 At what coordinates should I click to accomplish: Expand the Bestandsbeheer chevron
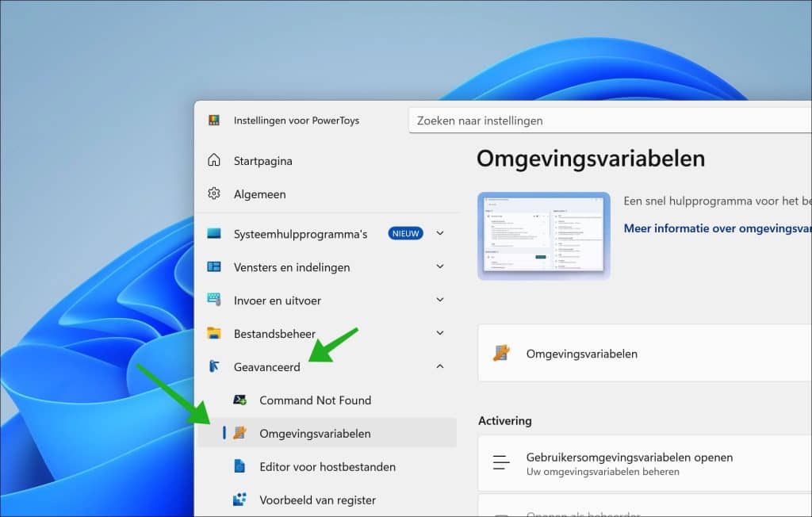coord(440,332)
